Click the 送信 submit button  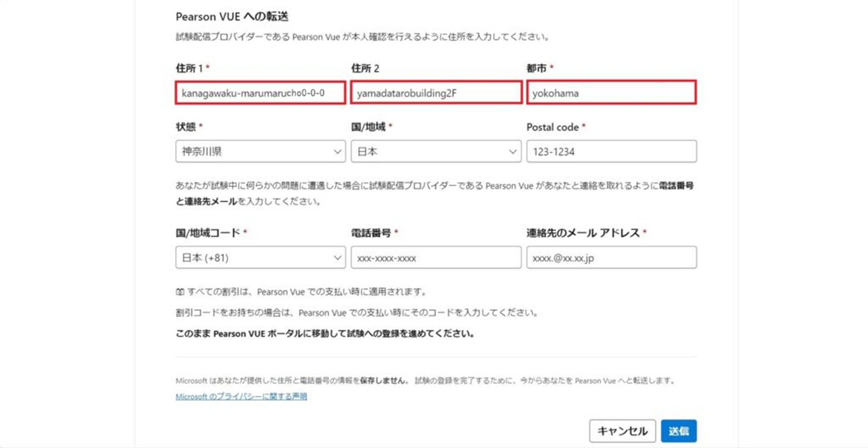[679, 431]
